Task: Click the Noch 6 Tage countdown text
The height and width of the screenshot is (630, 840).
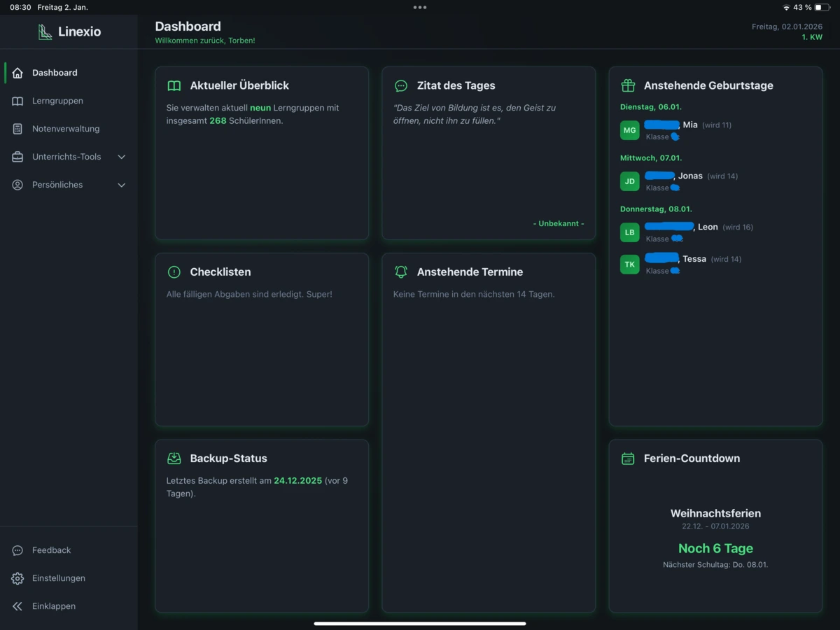Action: coord(715,548)
